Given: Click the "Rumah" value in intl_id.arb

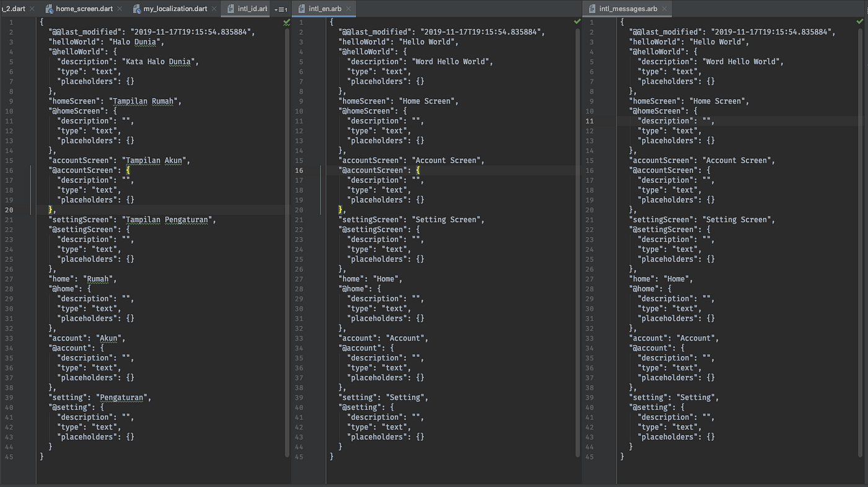Looking at the screenshot, I should click(x=99, y=279).
